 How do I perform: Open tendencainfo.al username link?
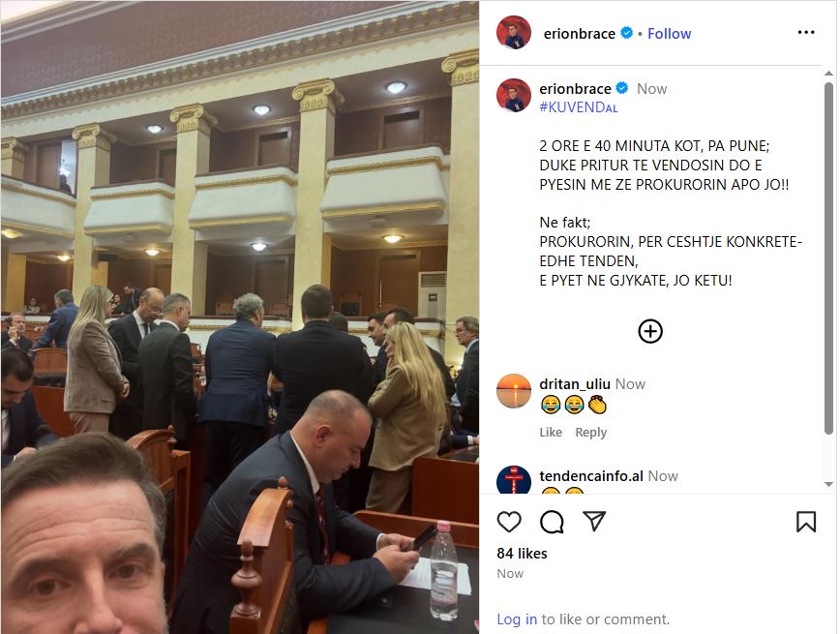tap(591, 476)
